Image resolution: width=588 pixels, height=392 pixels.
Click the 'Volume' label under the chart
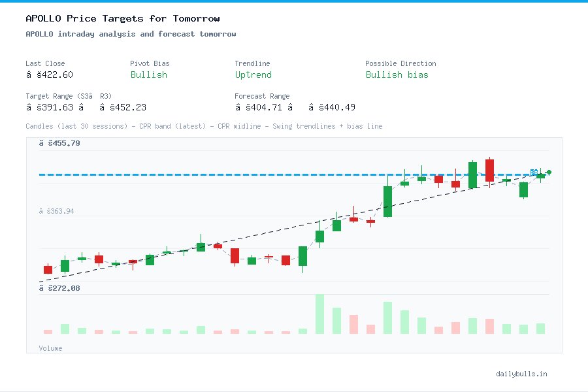coord(50,348)
